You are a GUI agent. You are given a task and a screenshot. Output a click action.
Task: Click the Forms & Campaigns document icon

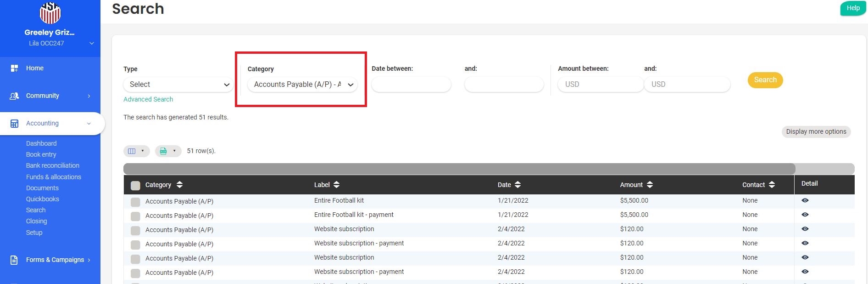(x=14, y=260)
